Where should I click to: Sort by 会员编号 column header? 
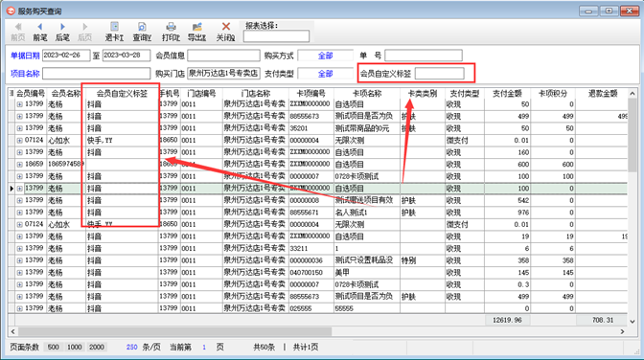[31, 94]
